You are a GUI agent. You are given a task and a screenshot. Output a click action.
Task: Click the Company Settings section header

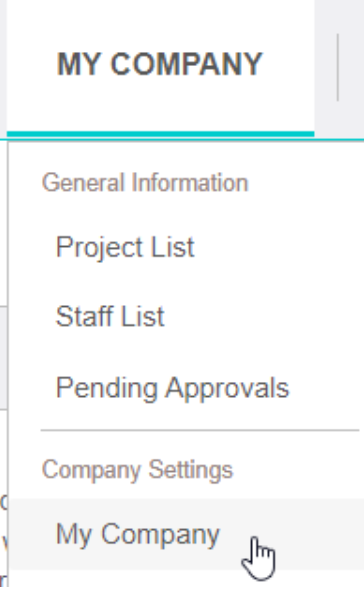point(137,470)
